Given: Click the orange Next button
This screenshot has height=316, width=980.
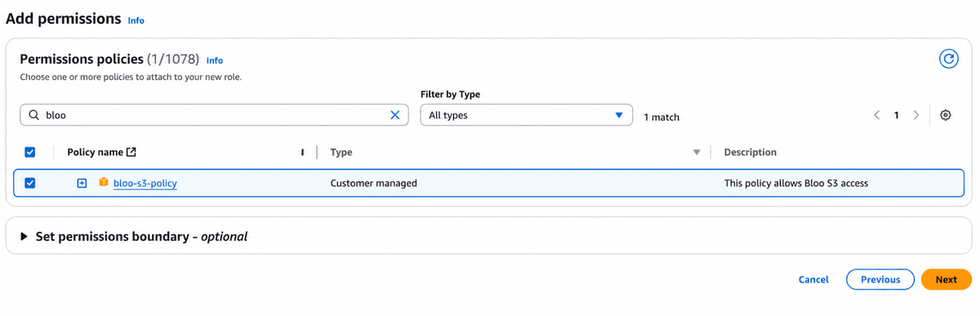Looking at the screenshot, I should tap(947, 279).
